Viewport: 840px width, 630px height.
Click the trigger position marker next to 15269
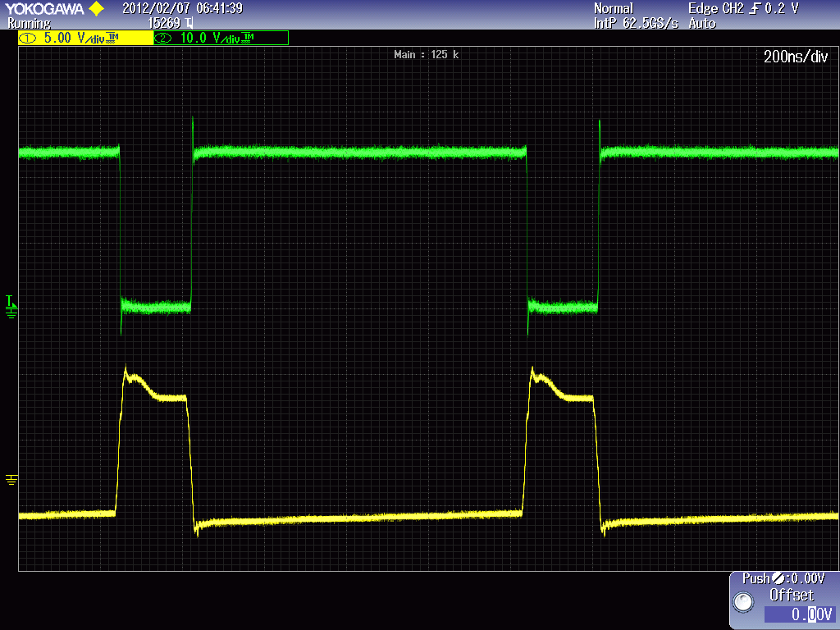189,23
